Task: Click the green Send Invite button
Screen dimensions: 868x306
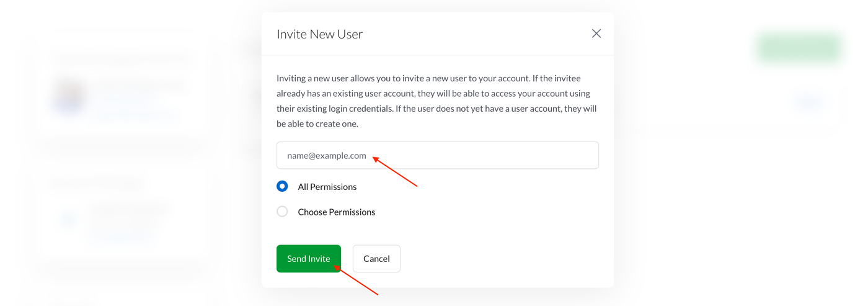Action: [x=308, y=258]
